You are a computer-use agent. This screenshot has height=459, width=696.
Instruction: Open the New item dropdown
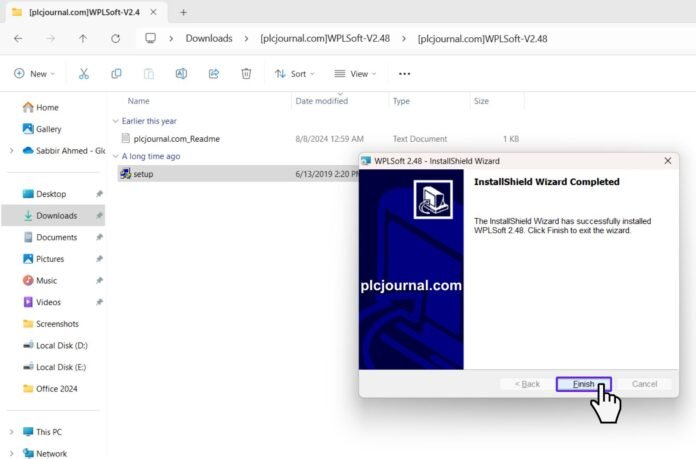(x=35, y=74)
